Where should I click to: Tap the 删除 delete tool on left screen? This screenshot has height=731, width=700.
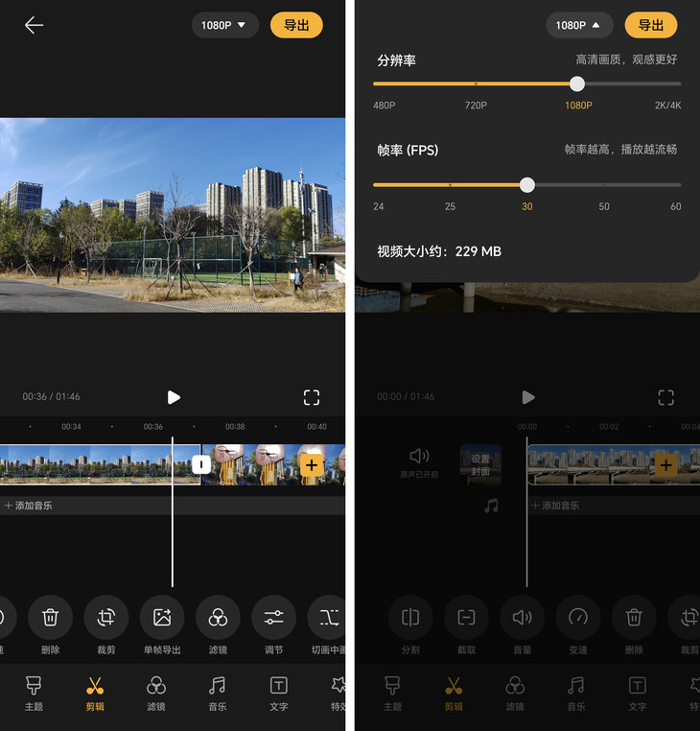[50, 625]
